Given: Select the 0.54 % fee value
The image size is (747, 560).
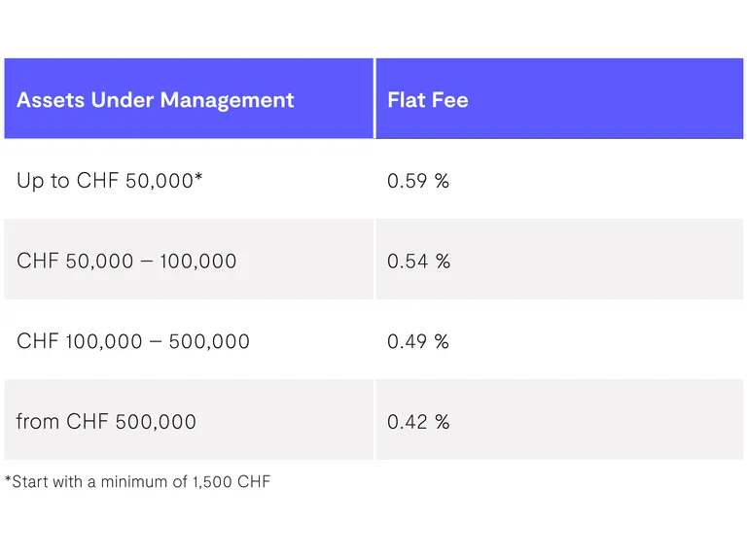Looking at the screenshot, I should point(418,262).
